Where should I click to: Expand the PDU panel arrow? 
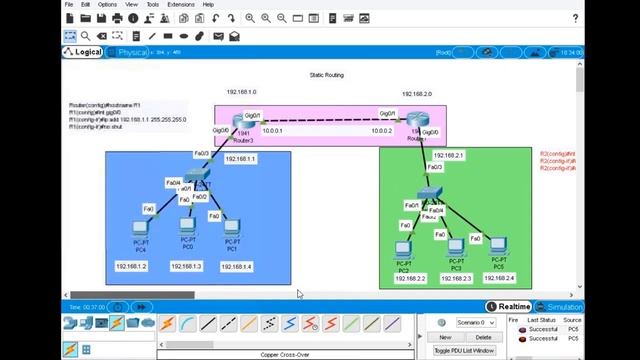pos(420,336)
